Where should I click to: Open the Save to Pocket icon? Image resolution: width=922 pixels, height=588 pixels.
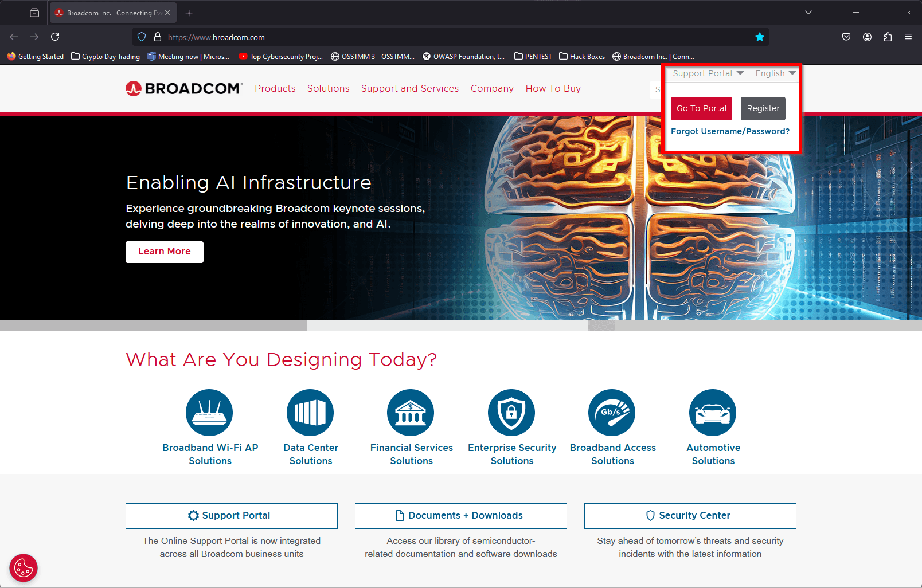(846, 37)
